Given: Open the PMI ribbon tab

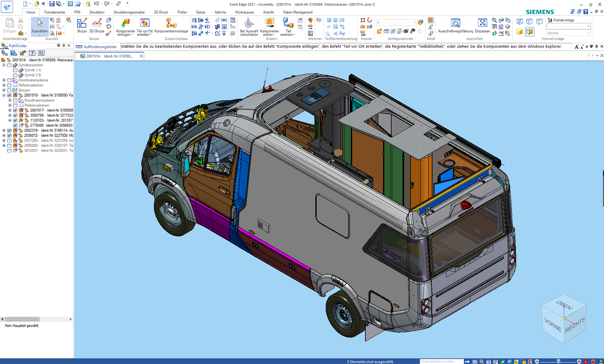Looking at the screenshot, I should click(x=77, y=12).
